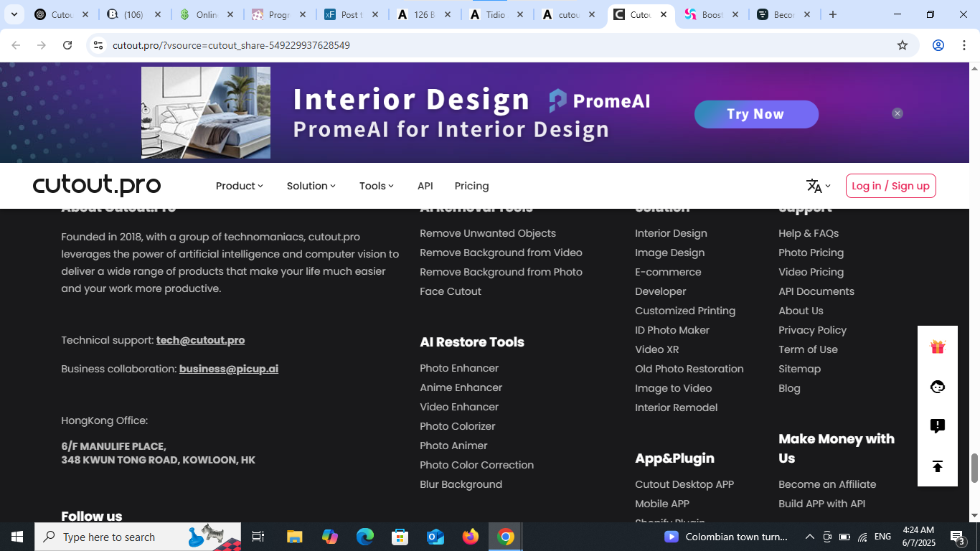Click Log in / Sign up button
This screenshot has height=551, width=980.
[x=890, y=186]
